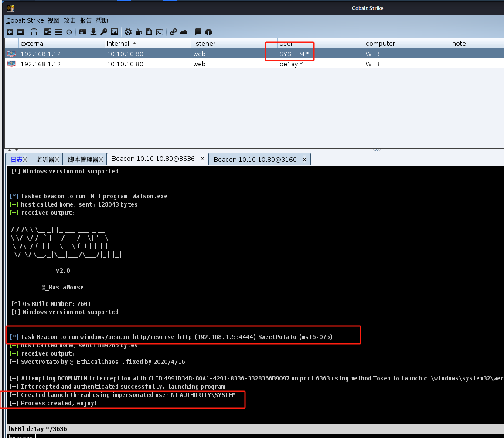Open the 报告 menu
504x438 pixels.
86,20
